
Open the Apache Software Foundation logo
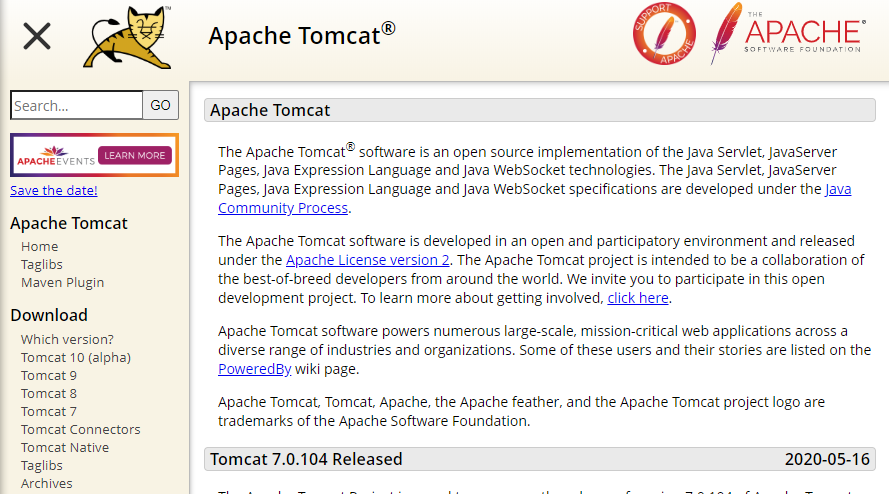[788, 33]
